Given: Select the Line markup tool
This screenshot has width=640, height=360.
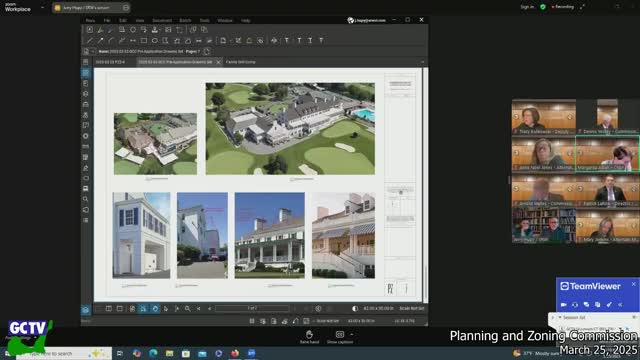Looking at the screenshot, I should [89, 40].
